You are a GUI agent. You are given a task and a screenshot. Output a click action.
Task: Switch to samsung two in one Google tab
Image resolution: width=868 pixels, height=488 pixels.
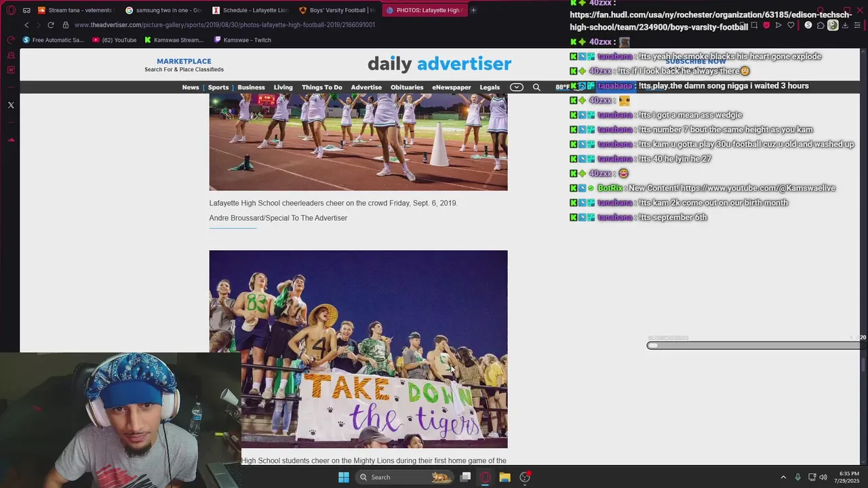(163, 10)
